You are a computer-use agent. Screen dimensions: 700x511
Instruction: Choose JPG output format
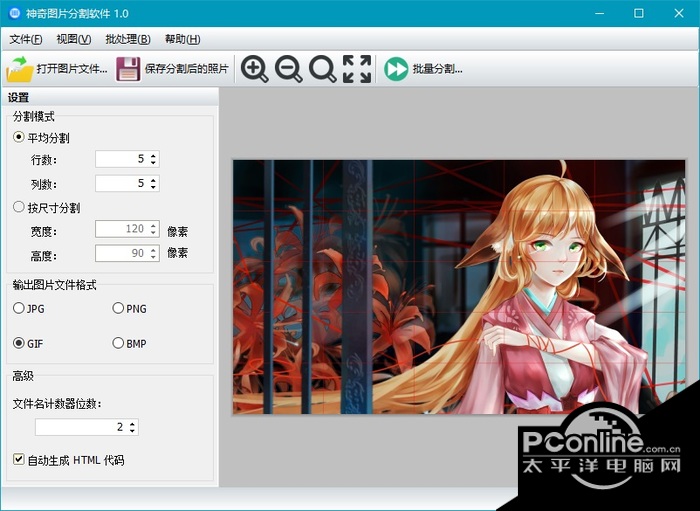pyautogui.click(x=18, y=308)
